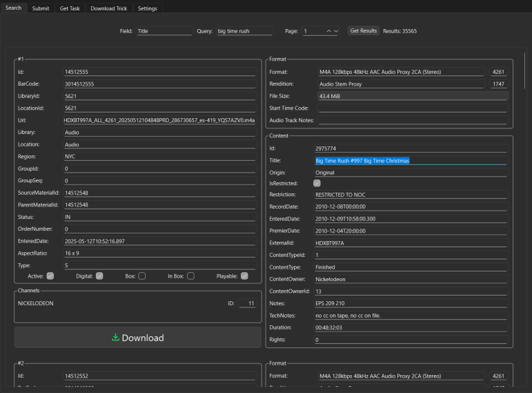Click the empty Audio Track Notes field
532x393 pixels.
pyautogui.click(x=413, y=120)
